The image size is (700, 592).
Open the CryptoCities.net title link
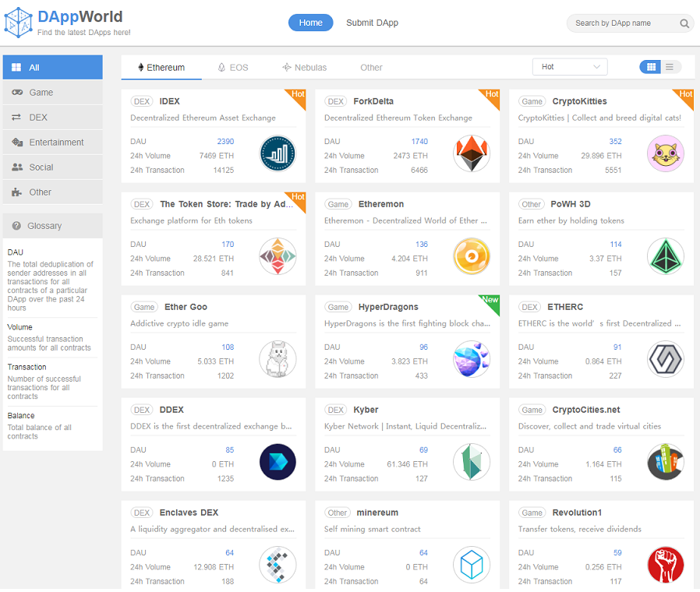585,410
